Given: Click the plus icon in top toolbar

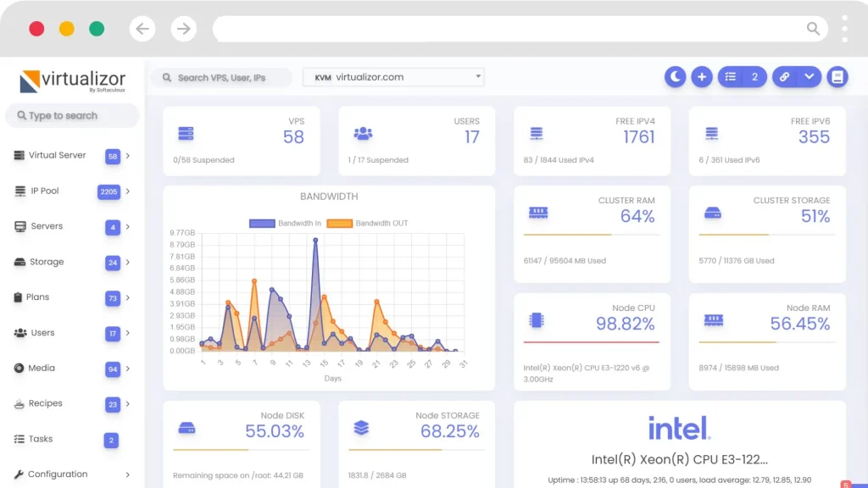Looking at the screenshot, I should 701,77.
